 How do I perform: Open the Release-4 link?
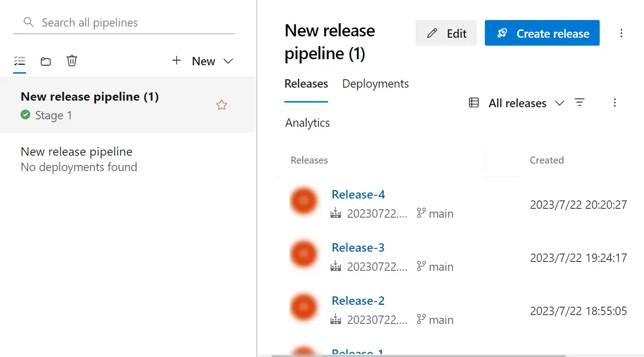(x=358, y=195)
